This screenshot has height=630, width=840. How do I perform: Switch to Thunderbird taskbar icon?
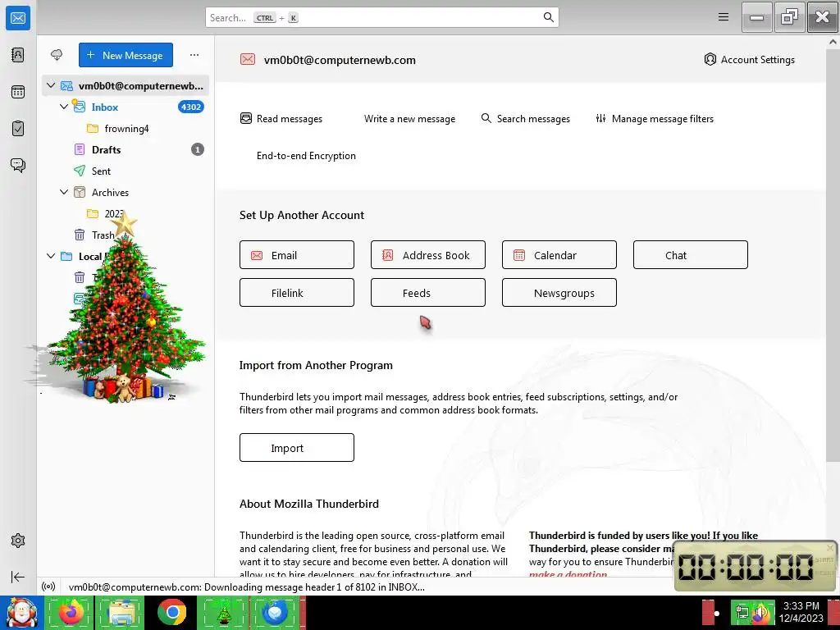pos(275,612)
